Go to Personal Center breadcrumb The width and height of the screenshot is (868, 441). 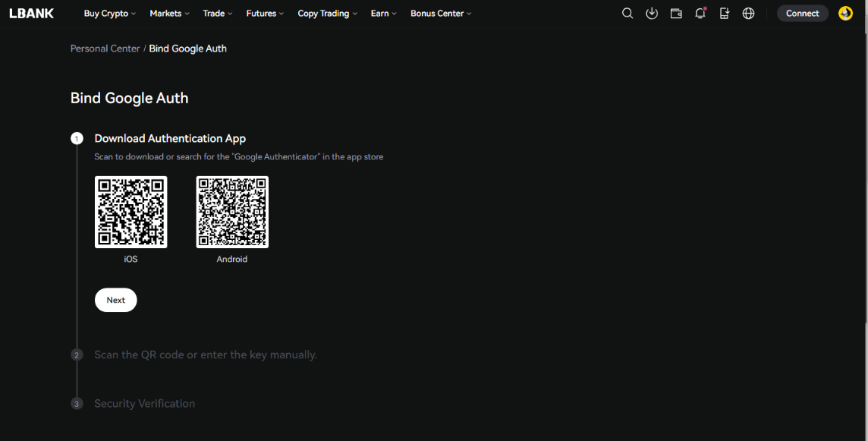105,49
